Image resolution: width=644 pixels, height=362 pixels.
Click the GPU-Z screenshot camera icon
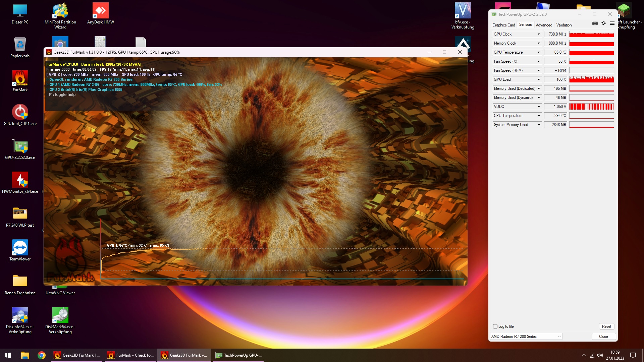pos(595,23)
